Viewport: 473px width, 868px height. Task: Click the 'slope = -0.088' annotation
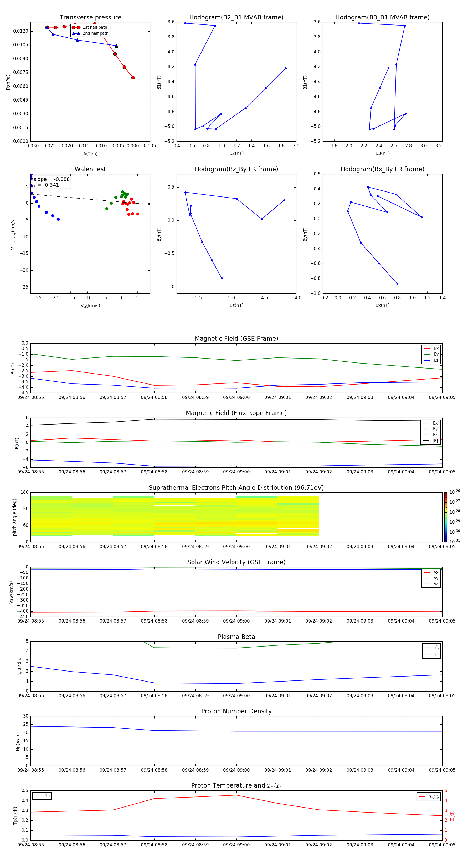pyautogui.click(x=52, y=179)
